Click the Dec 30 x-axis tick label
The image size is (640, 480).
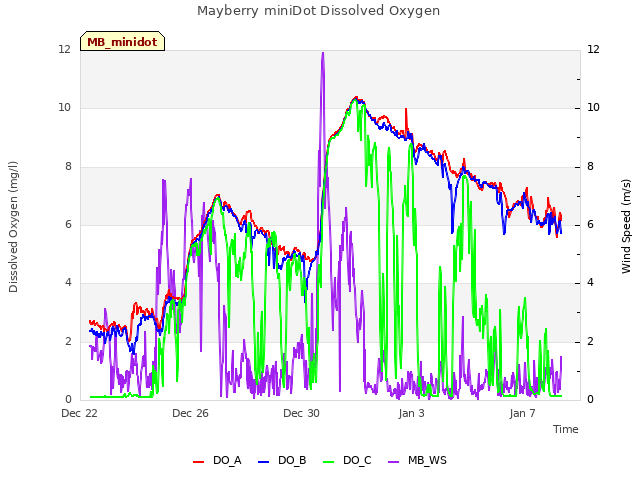point(301,413)
